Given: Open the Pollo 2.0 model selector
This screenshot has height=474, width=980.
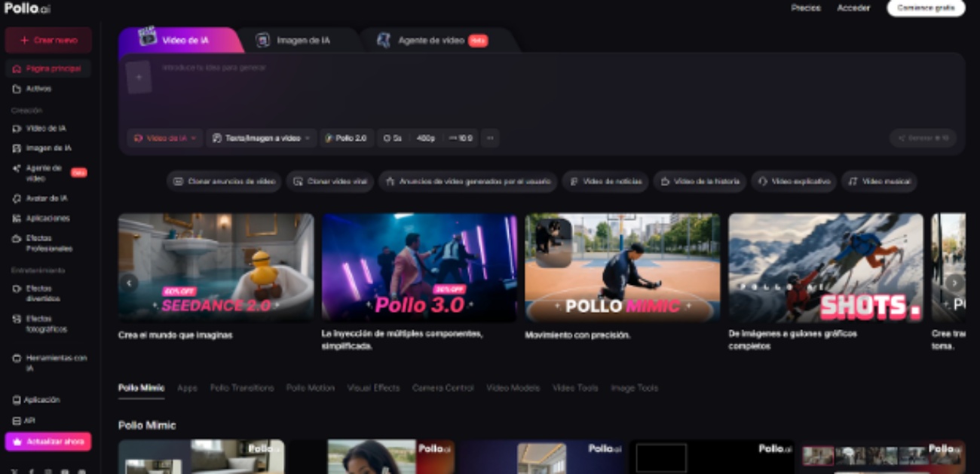Looking at the screenshot, I should point(347,139).
